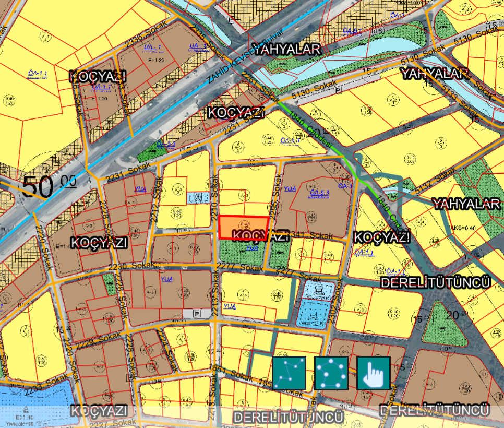Choose the pointing hand select tool
504x428 pixels.
pyautogui.click(x=374, y=373)
